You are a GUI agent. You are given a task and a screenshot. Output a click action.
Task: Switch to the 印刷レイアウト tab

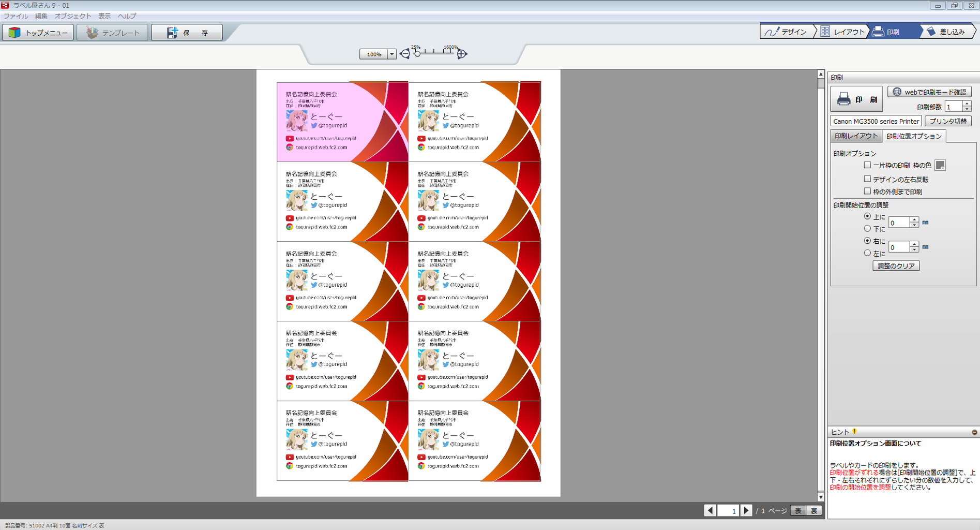(856, 136)
